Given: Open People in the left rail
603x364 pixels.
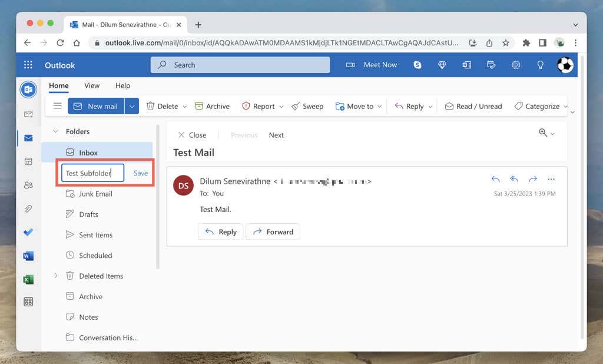Looking at the screenshot, I should [x=28, y=185].
